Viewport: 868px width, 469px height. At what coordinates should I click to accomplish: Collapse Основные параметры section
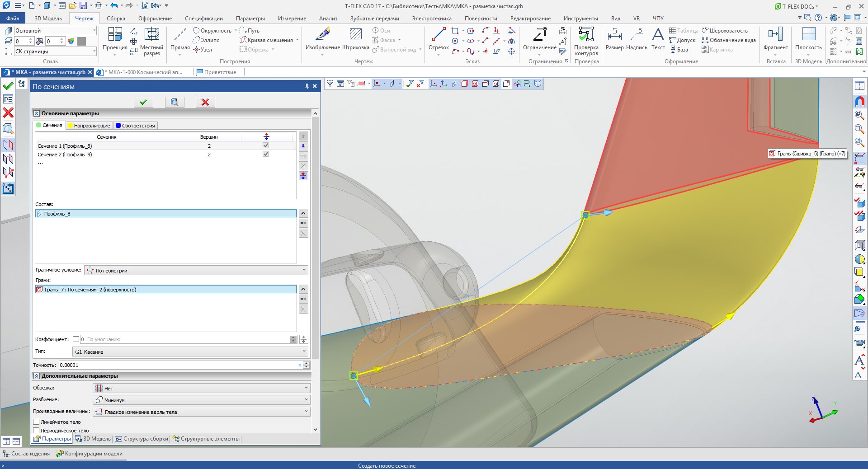tap(37, 113)
